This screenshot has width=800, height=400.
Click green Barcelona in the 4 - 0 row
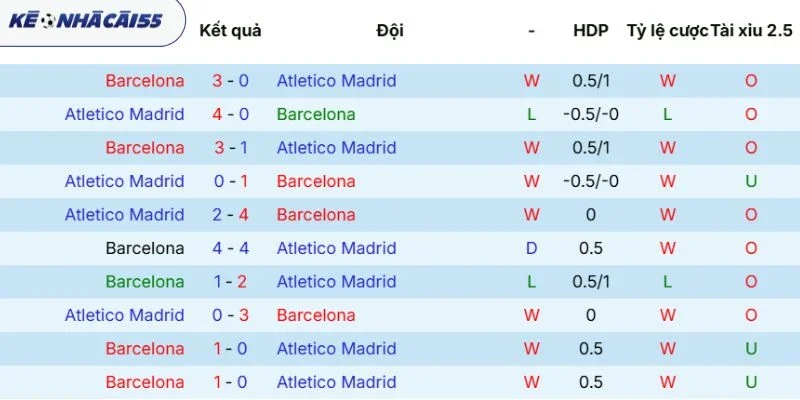click(x=316, y=114)
